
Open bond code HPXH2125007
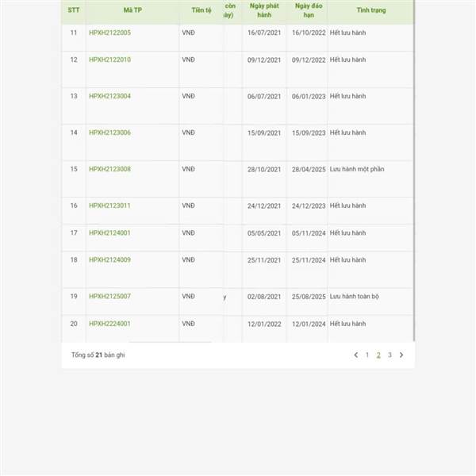[x=110, y=296]
